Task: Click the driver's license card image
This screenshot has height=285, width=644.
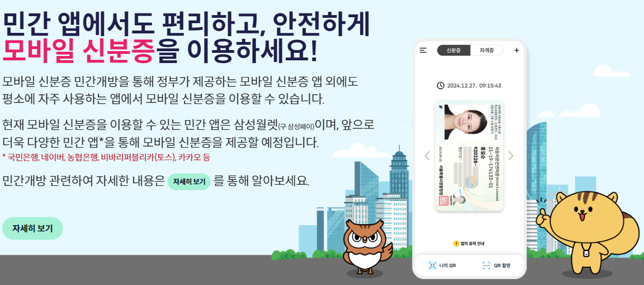Action: click(x=469, y=156)
